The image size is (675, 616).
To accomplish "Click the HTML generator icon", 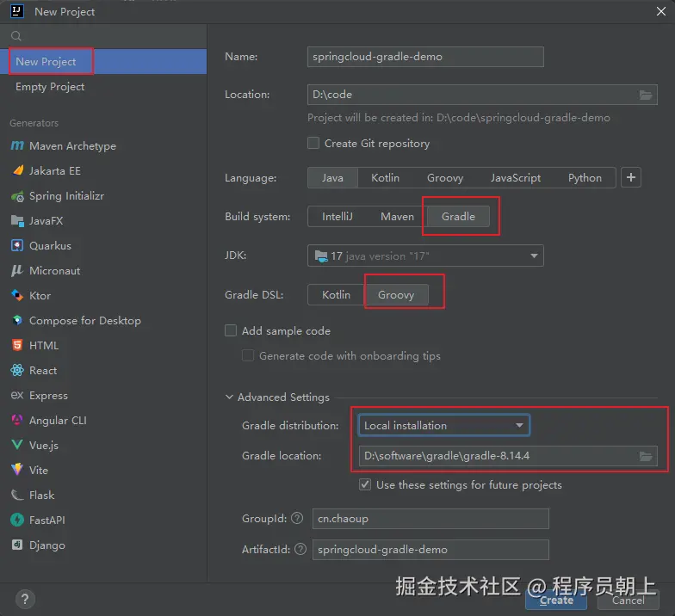I will point(17,346).
